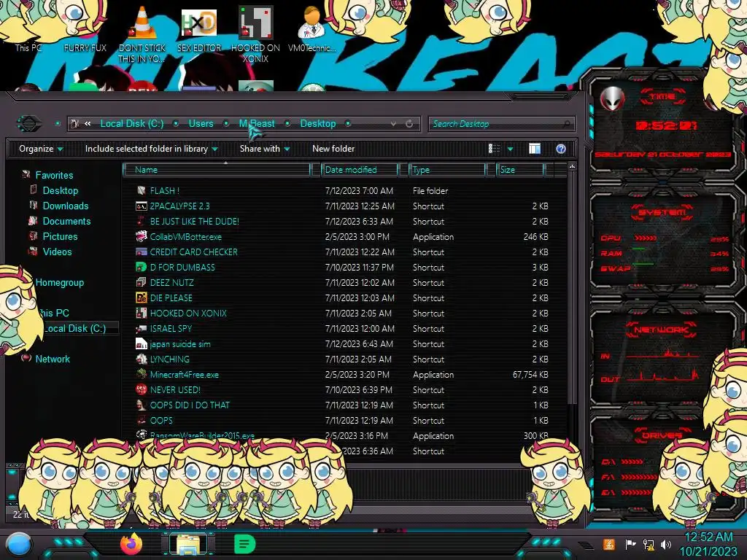Click the volume speaker tray icon
The height and width of the screenshot is (560, 747).
[x=666, y=544]
